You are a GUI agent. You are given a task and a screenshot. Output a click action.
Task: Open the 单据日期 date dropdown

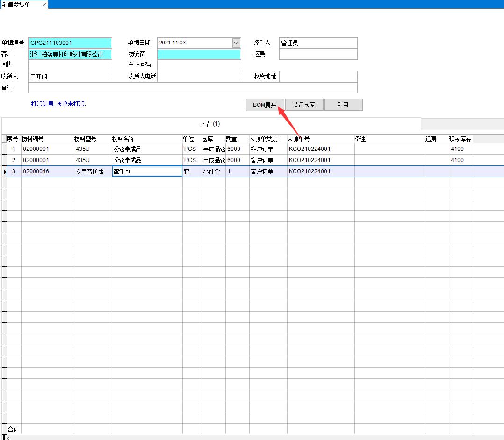(x=236, y=43)
